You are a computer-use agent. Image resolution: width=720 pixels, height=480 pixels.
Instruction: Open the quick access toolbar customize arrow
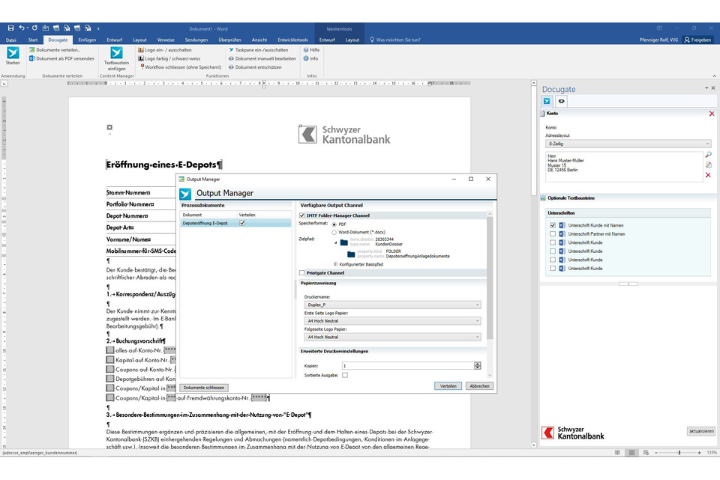pyautogui.click(x=98, y=28)
